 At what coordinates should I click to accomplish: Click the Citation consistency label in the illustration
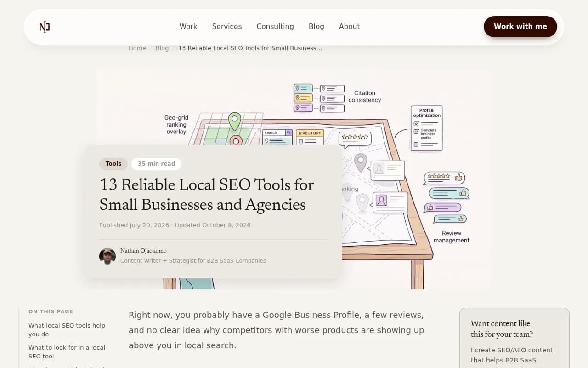[365, 97]
